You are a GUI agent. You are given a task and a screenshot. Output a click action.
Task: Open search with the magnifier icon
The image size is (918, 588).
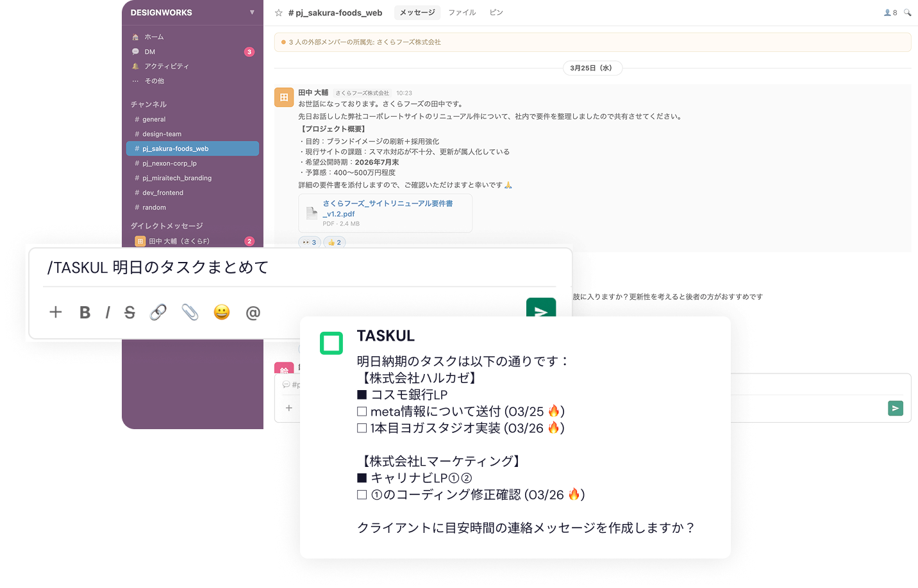click(907, 12)
